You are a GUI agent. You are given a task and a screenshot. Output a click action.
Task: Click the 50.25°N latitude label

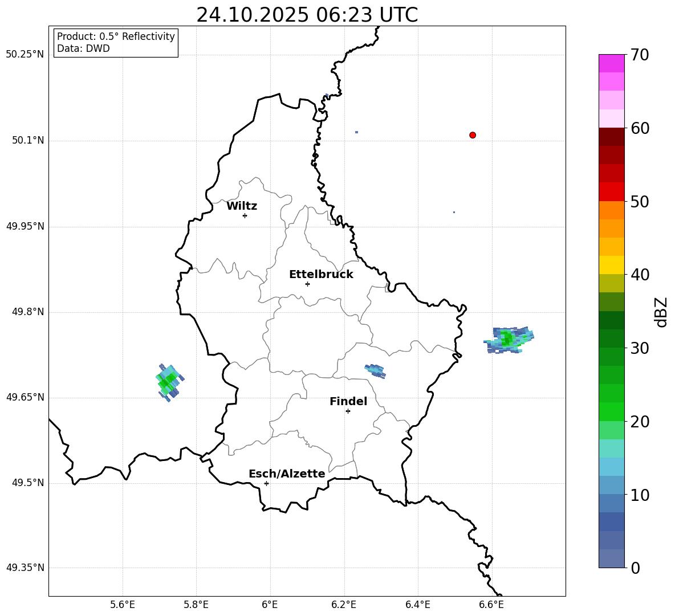click(25, 55)
